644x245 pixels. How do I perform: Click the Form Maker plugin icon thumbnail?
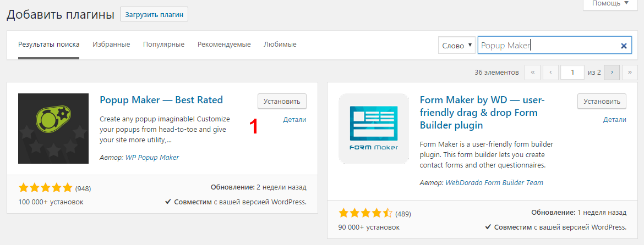pos(374,129)
